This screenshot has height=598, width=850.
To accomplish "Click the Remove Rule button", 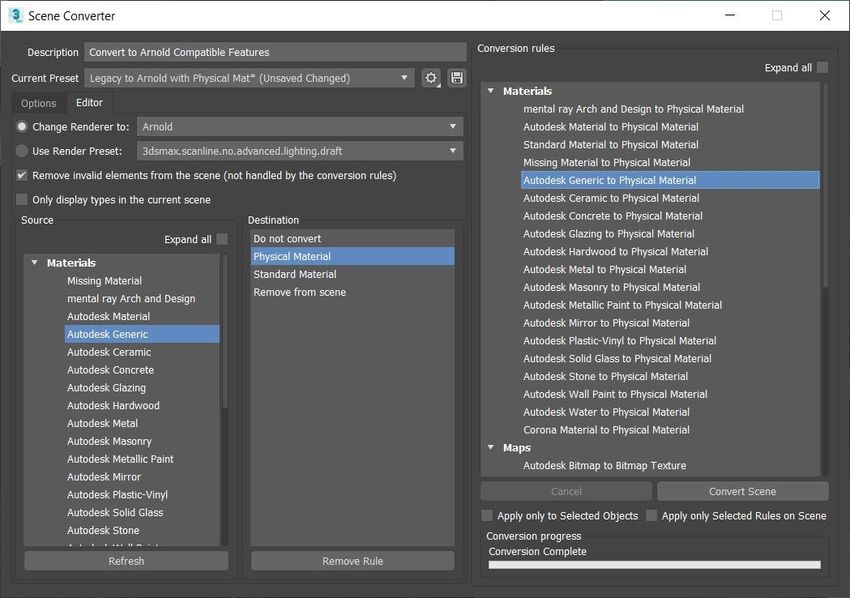I will (352, 561).
